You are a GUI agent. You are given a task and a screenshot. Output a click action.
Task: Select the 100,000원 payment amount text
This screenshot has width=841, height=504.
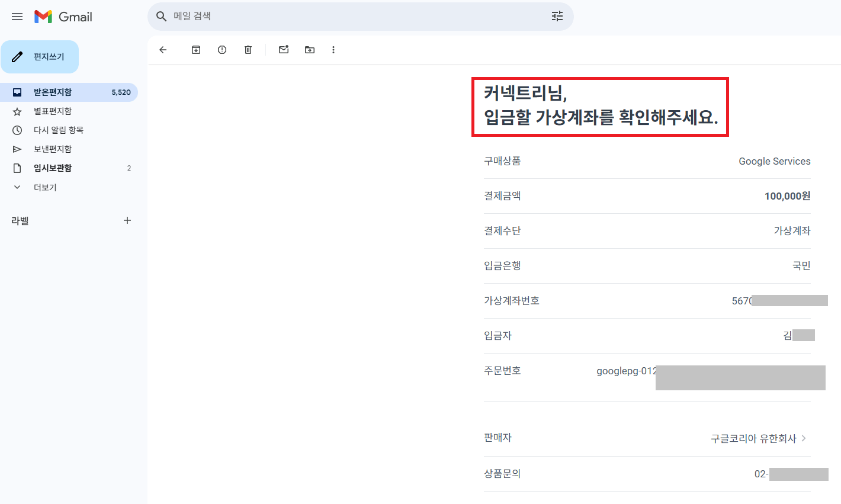[787, 196]
